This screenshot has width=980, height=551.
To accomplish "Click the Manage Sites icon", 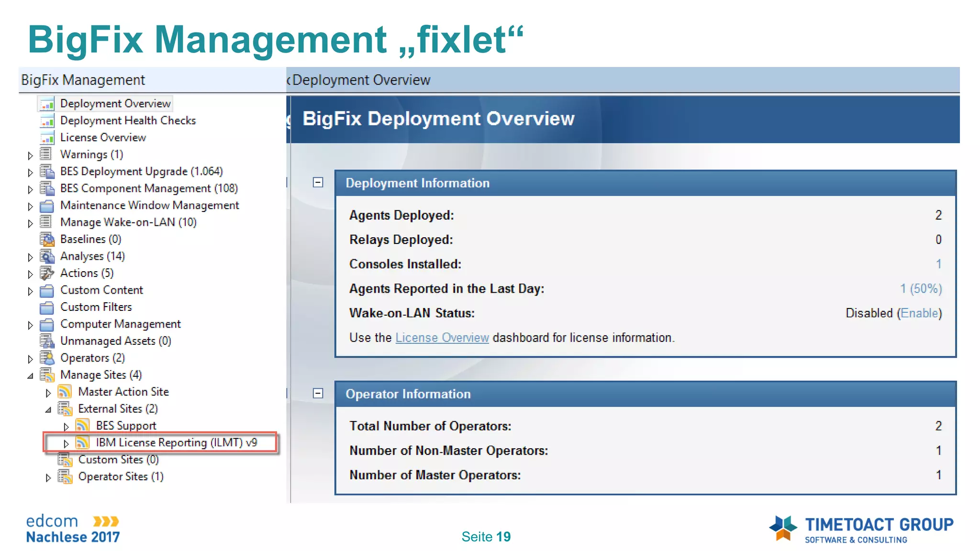I will [x=47, y=375].
